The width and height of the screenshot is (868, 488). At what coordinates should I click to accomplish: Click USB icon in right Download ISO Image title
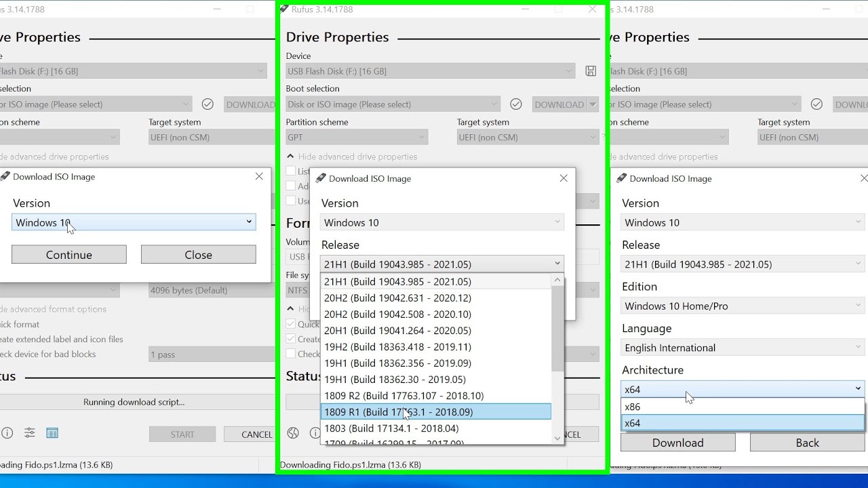[621, 178]
